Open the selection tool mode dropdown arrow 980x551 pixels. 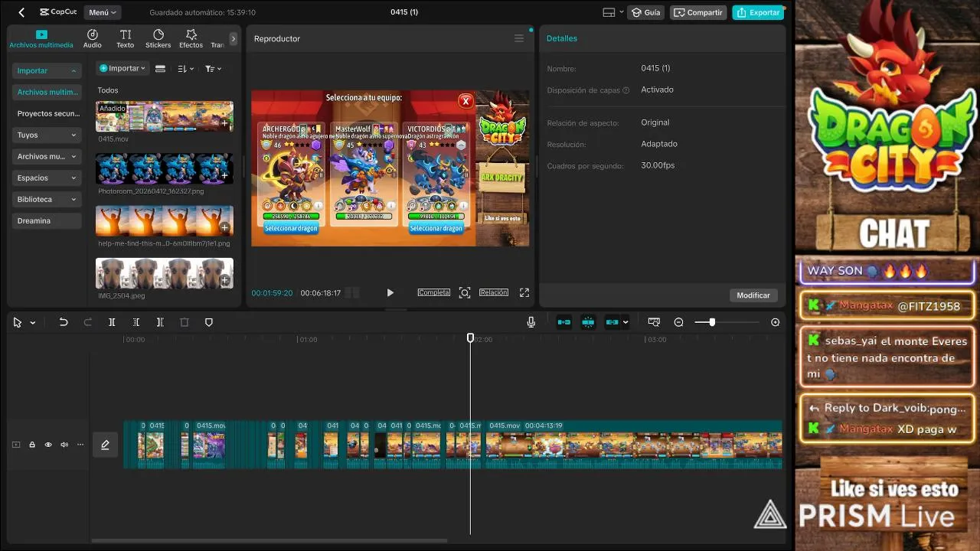[33, 323]
